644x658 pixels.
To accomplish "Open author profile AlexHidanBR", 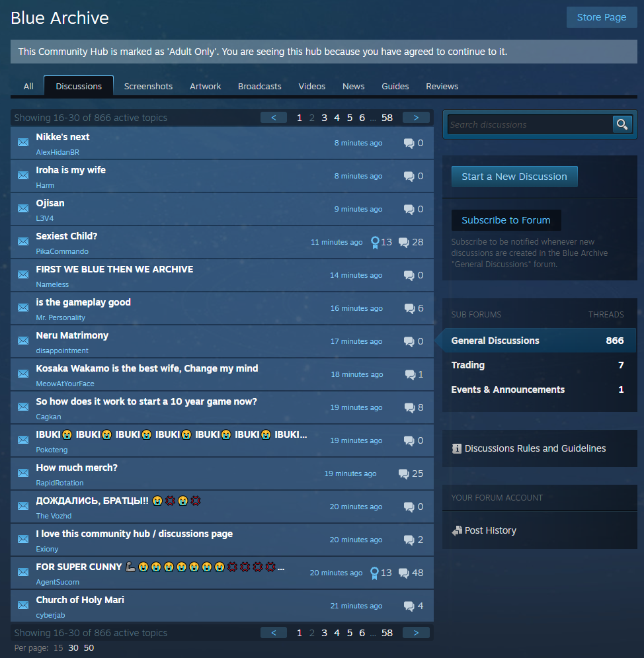I will click(58, 152).
